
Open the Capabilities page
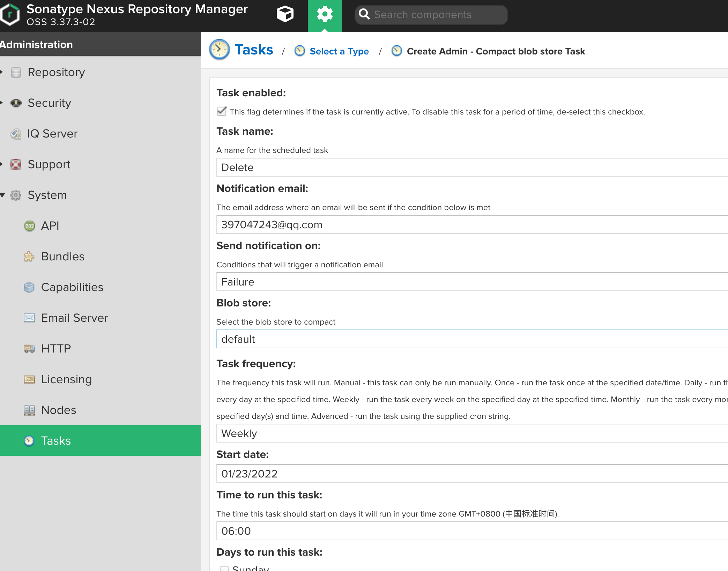coord(72,287)
